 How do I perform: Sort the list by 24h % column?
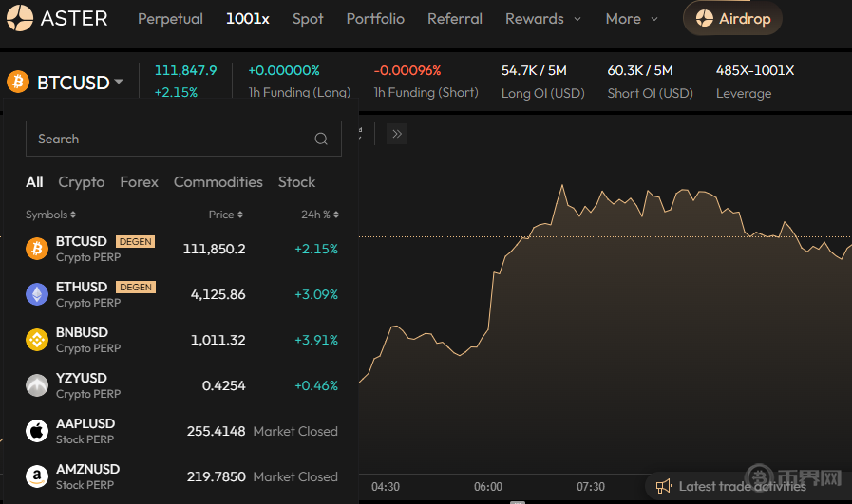(x=319, y=215)
